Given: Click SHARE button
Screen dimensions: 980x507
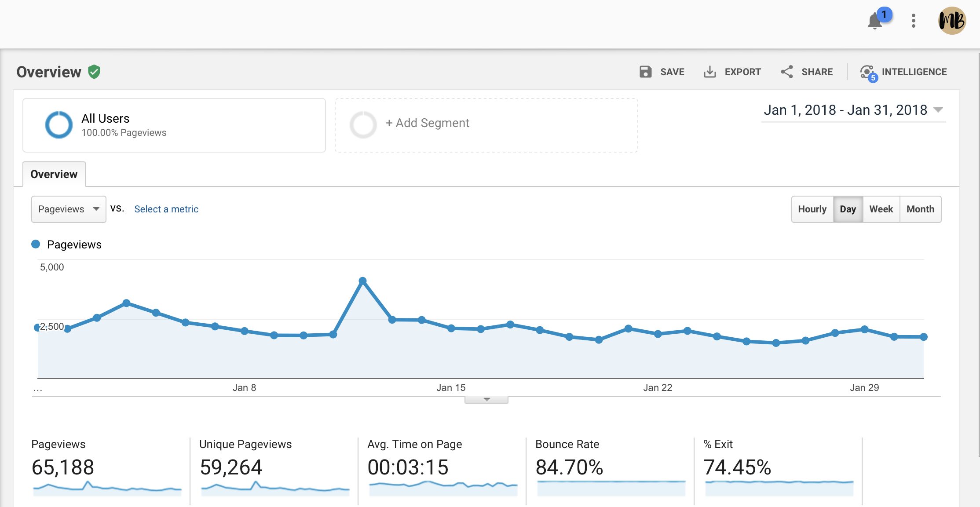Looking at the screenshot, I should tap(807, 72).
